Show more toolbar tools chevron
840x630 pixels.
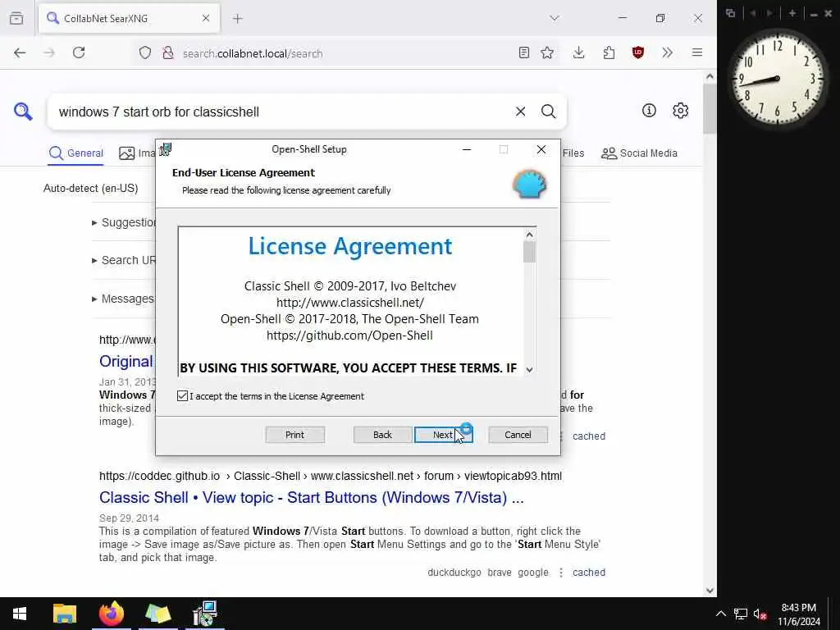(x=667, y=52)
